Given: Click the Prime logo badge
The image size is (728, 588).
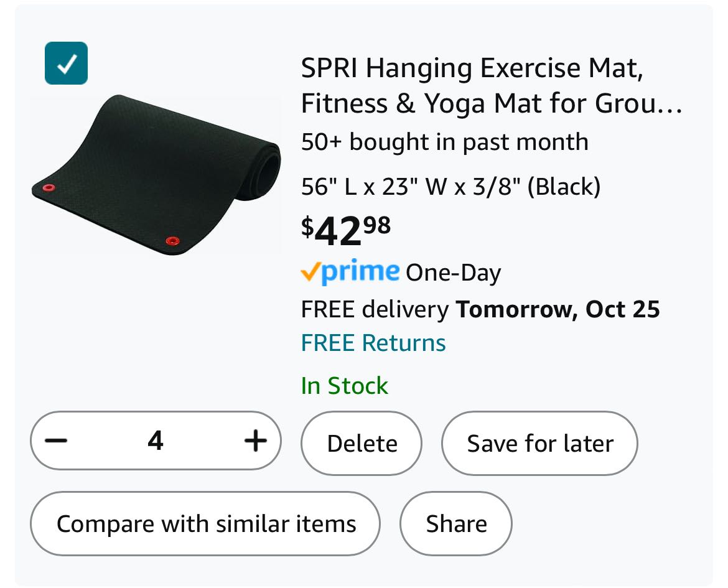Looking at the screenshot, I should tap(350, 272).
